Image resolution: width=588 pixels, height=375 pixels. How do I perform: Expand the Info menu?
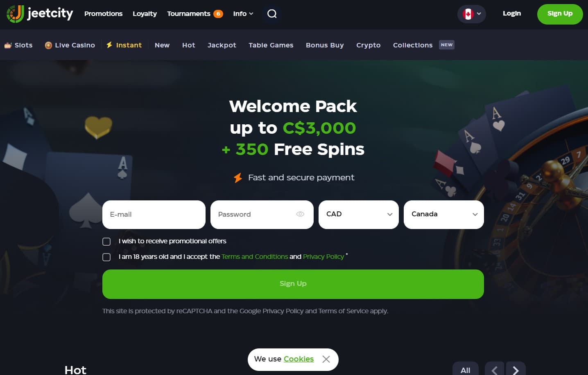point(243,14)
